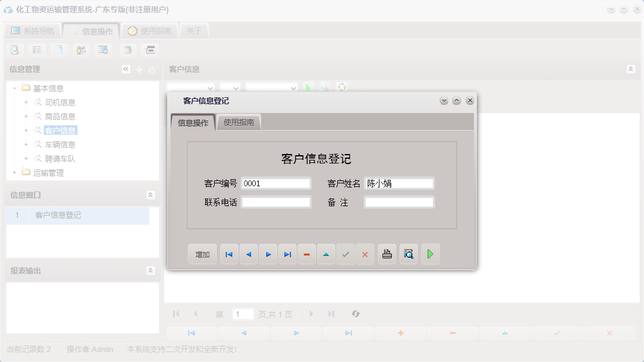644x362 pixels.
Task: Confirm the record with the green check icon
Action: point(345,254)
